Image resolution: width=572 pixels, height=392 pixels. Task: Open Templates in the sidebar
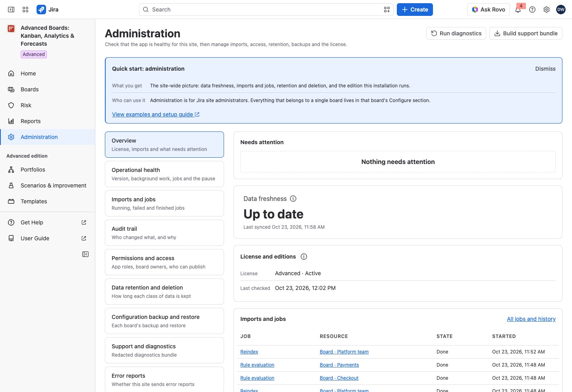(x=48, y=201)
